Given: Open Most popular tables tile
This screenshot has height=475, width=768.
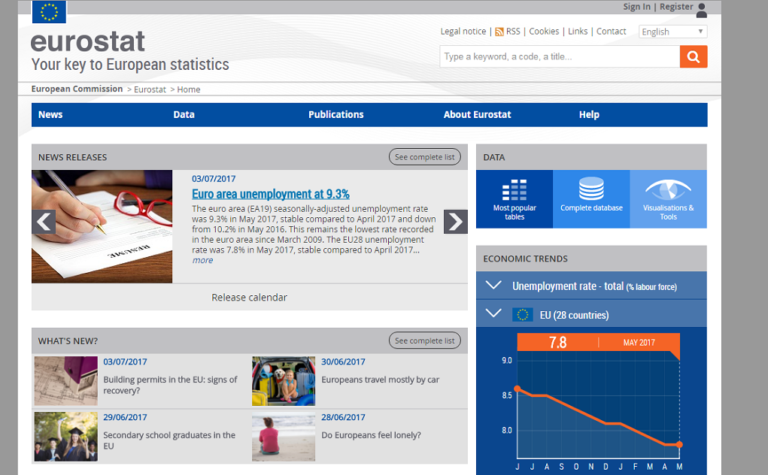Looking at the screenshot, I should point(514,199).
